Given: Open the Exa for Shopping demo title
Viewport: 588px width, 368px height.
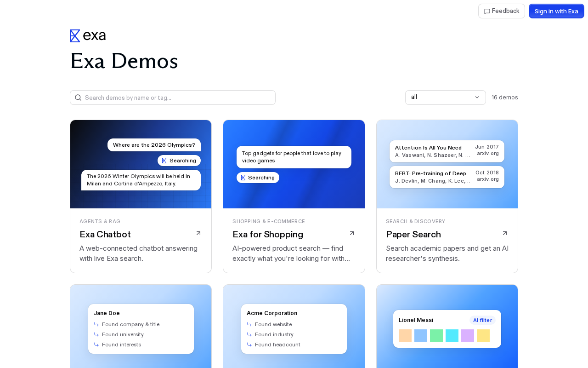Looking at the screenshot, I should [x=268, y=235].
